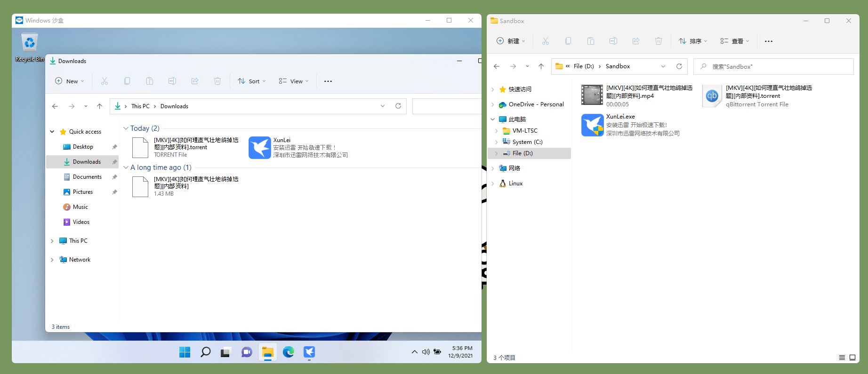Expand the Network node in sandbox sidebar
The image size is (868, 374).
click(x=52, y=260)
